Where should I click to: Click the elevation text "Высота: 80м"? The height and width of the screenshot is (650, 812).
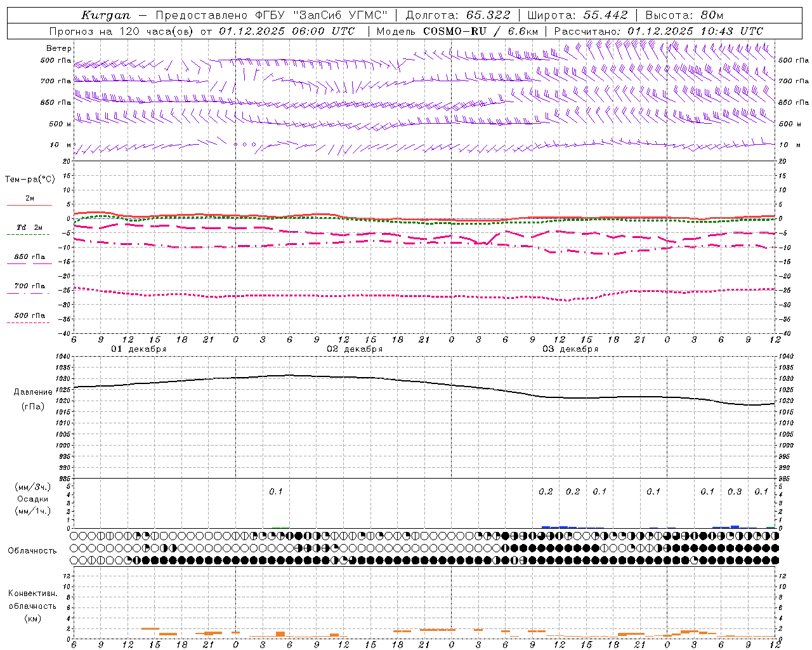pyautogui.click(x=684, y=15)
